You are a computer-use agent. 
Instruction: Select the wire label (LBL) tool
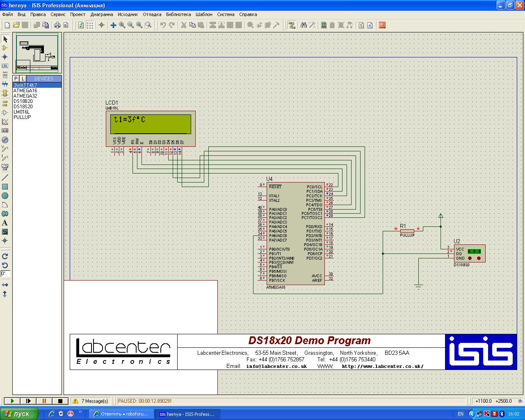click(5, 66)
